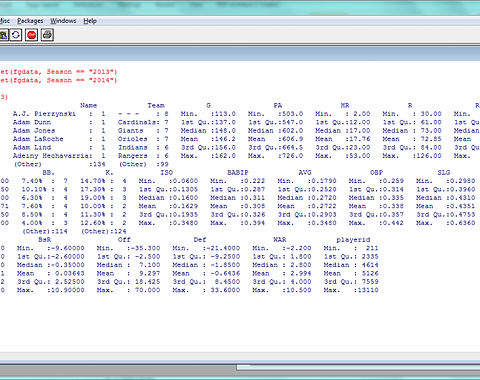Click the OBP column header
480x380 pixels.
(x=376, y=172)
